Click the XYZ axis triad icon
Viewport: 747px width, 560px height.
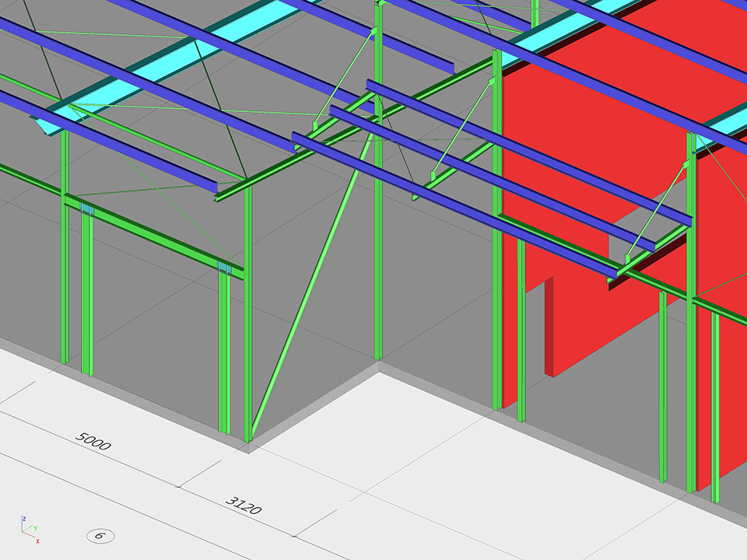tap(28, 528)
